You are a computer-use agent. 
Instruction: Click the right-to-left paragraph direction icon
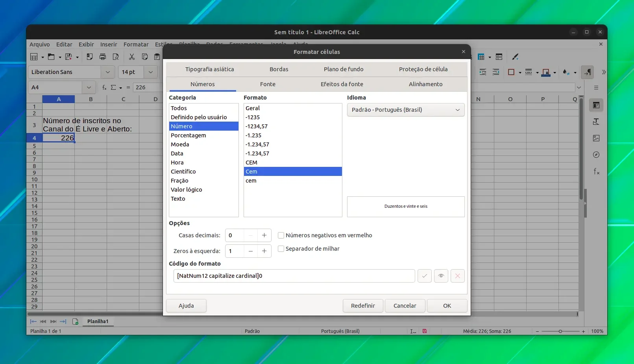coord(588,72)
